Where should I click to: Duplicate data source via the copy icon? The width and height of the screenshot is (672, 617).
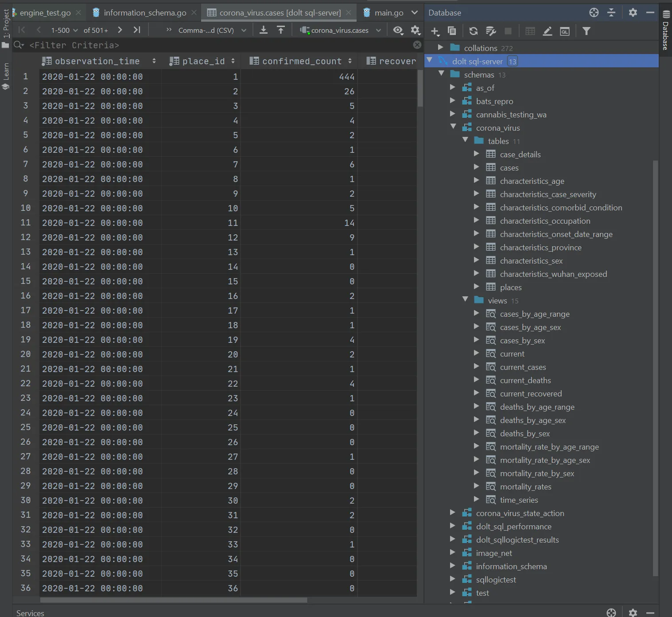451,31
